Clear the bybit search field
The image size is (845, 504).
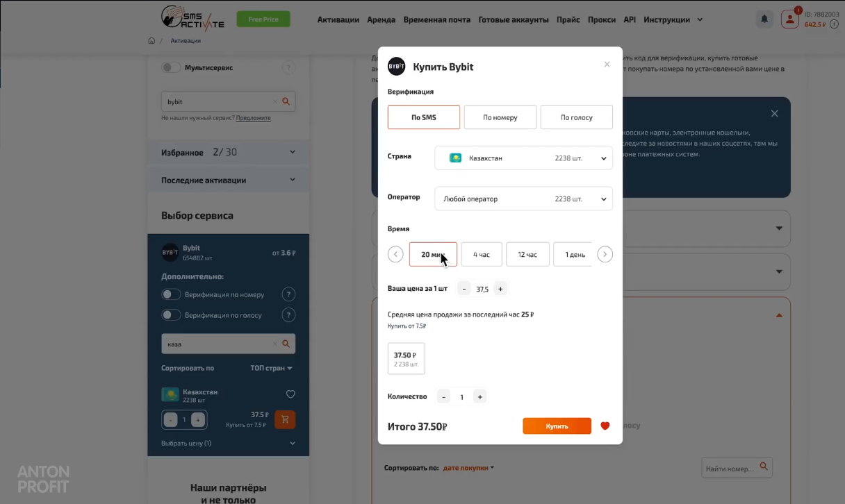(274, 101)
